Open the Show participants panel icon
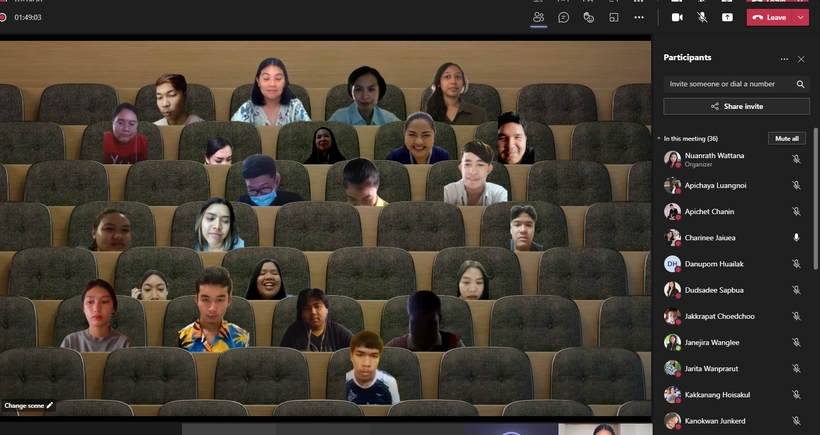 tap(538, 17)
